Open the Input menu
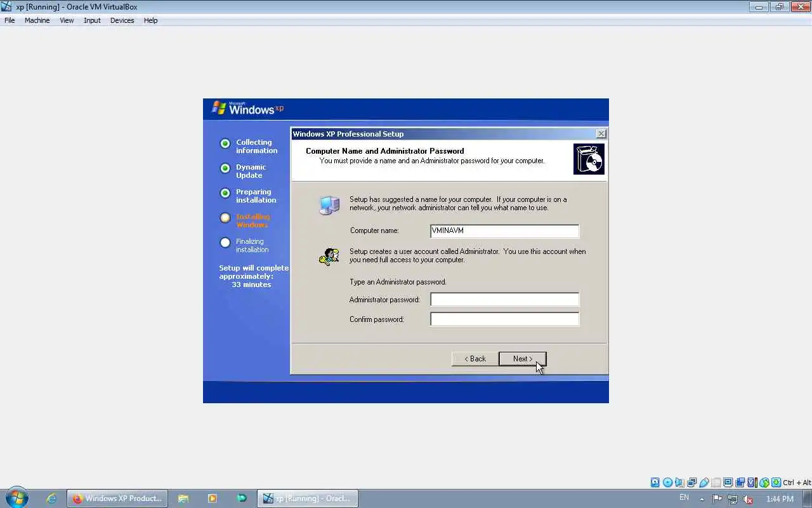 click(x=92, y=20)
